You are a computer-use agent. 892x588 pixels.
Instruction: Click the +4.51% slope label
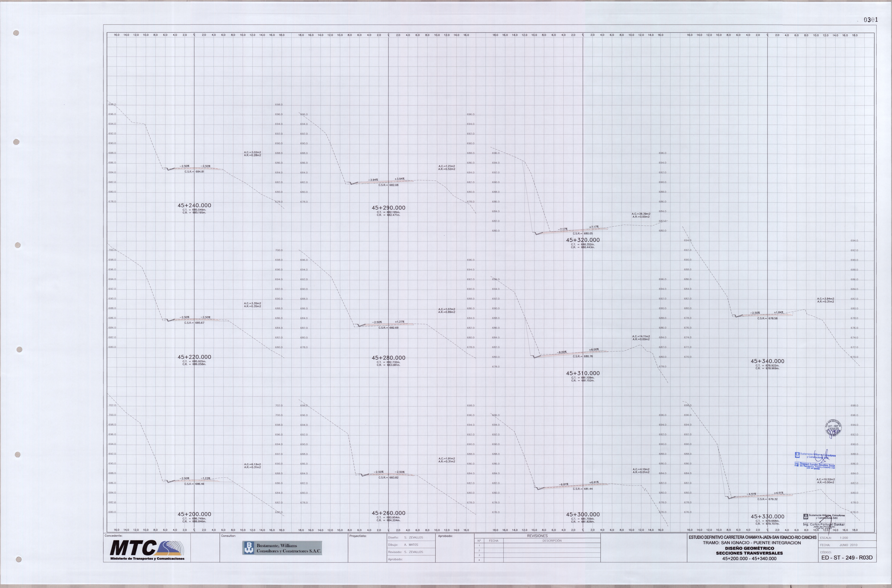tap(778, 493)
